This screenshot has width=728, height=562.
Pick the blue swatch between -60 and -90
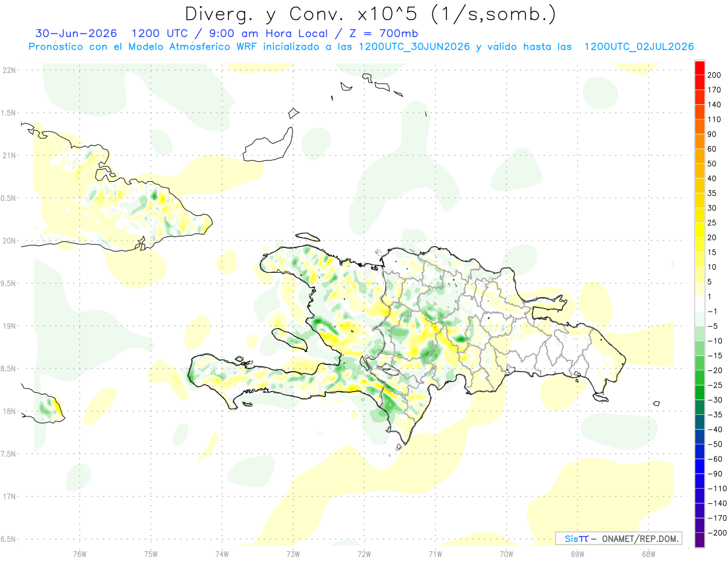[x=699, y=466]
